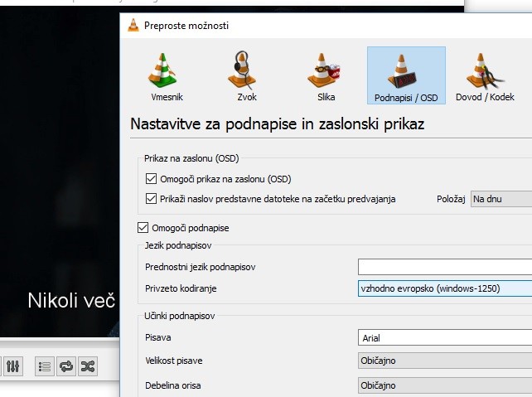
Task: Open the Dovod / Kodek settings category
Action: [x=485, y=76]
